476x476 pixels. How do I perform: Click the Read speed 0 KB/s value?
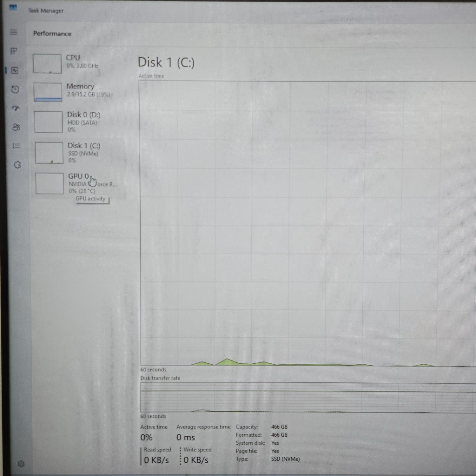coord(156,460)
